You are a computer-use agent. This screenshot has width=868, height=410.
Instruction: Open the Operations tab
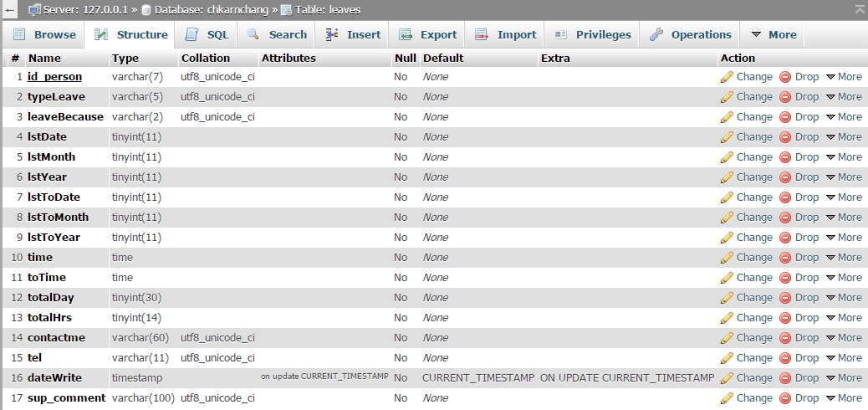click(690, 35)
